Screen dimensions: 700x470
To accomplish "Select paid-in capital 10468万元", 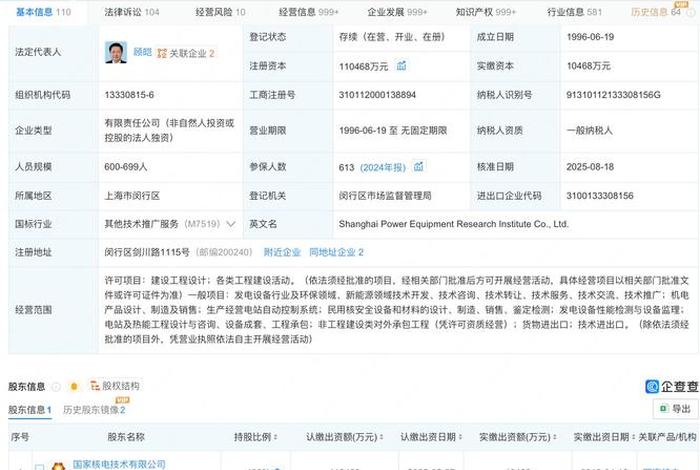I will coord(588,66).
